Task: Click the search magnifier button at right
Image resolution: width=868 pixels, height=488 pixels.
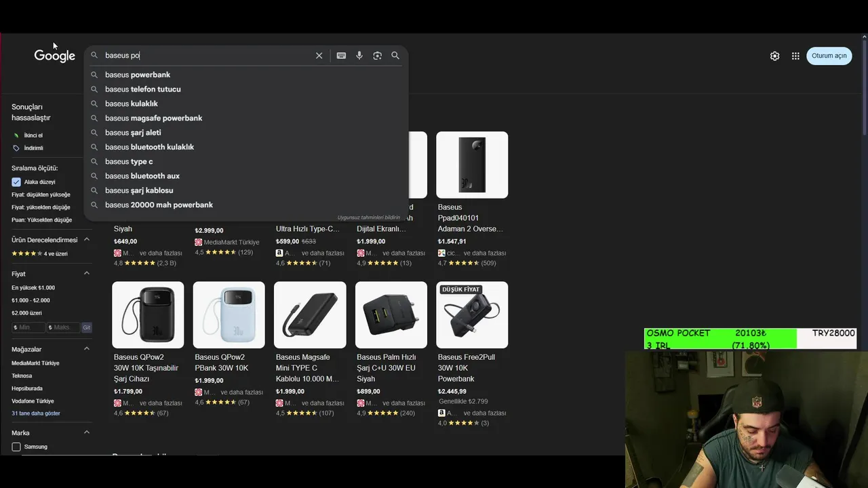Action: click(x=395, y=56)
